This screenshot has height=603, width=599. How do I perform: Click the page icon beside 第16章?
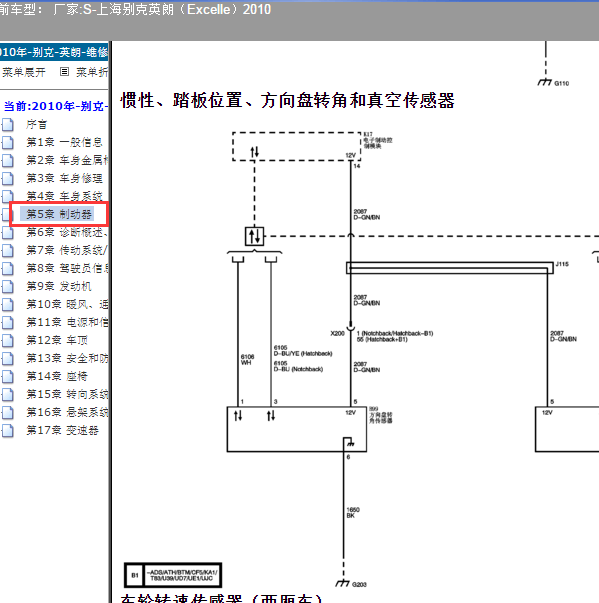tap(7, 413)
